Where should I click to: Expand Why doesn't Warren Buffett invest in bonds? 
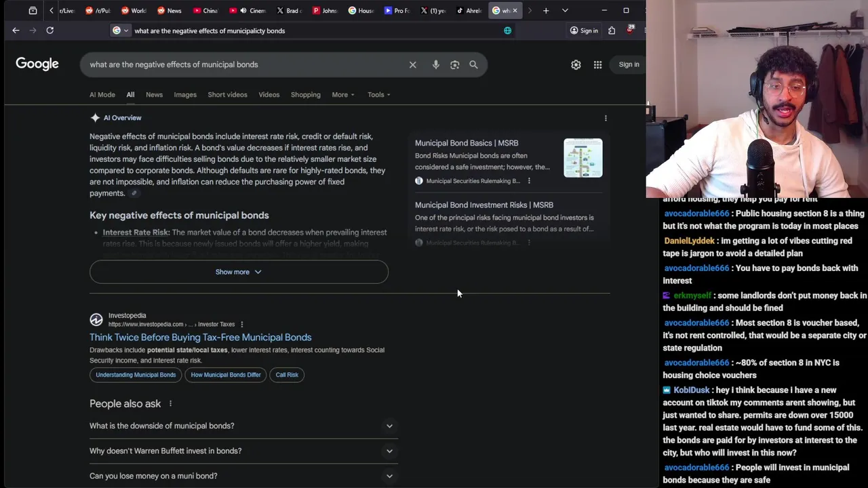coord(243,451)
